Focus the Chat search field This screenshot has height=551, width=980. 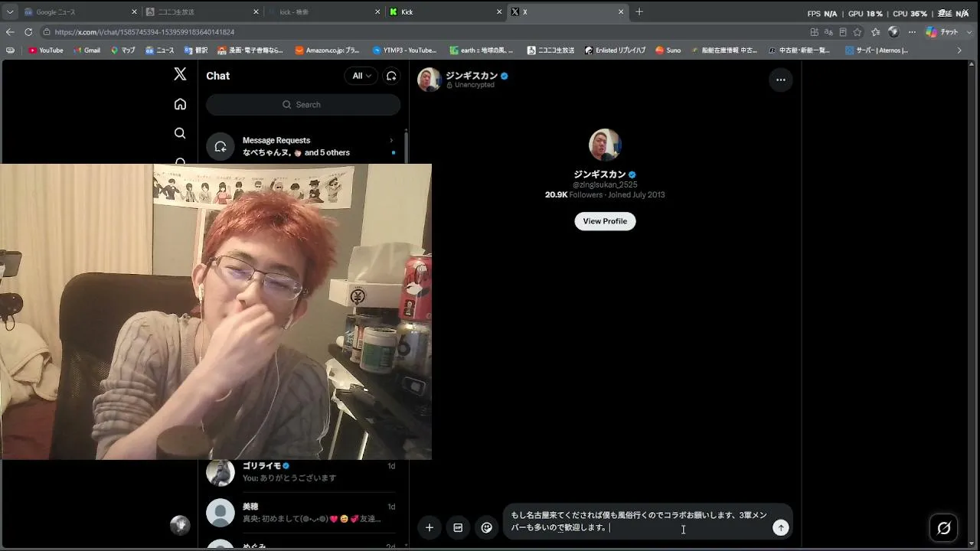coord(303,105)
